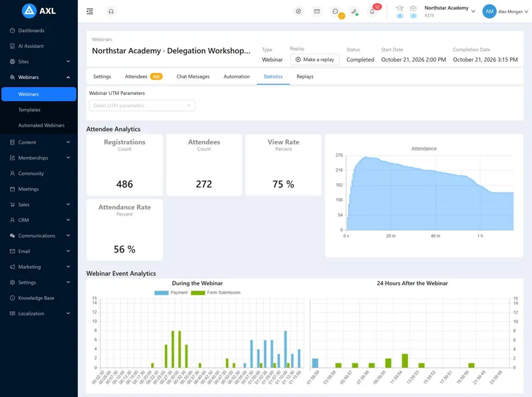Click the graduation cap icon

click(400, 9)
